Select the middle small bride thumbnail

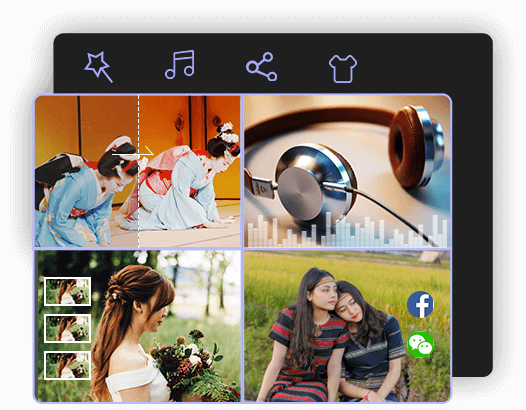click(x=67, y=328)
